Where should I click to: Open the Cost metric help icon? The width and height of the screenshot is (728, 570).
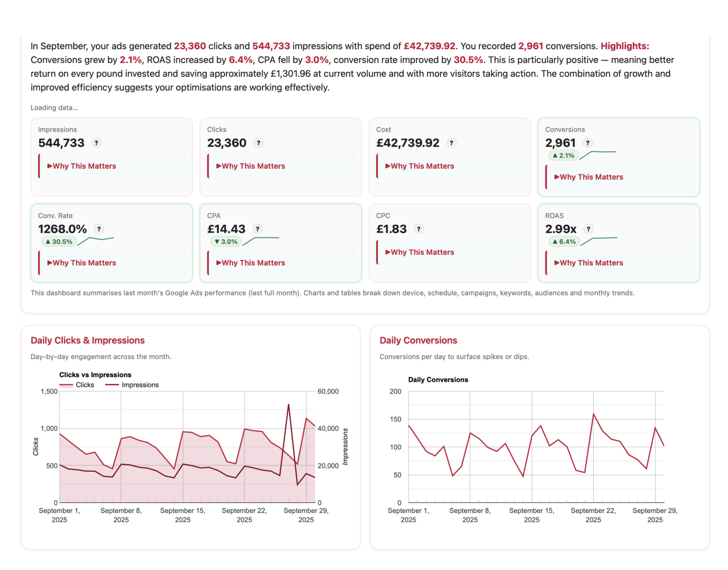point(451,143)
